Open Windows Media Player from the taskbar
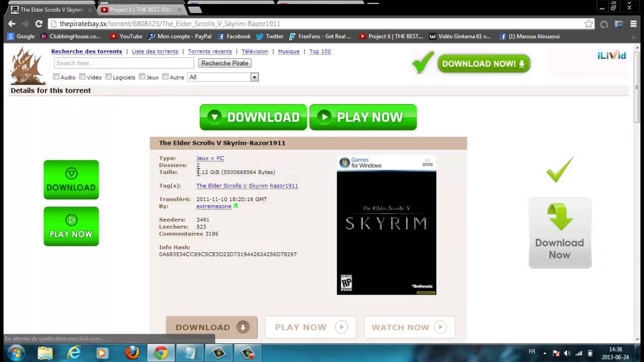644x362 pixels. tap(103, 353)
